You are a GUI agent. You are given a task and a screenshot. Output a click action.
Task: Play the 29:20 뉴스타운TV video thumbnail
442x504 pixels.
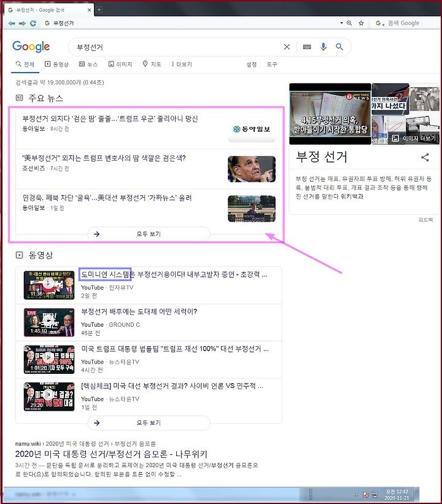(49, 397)
